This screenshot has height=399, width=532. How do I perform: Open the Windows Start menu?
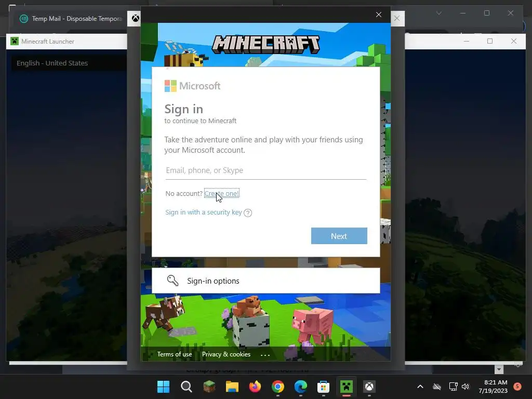click(x=163, y=387)
